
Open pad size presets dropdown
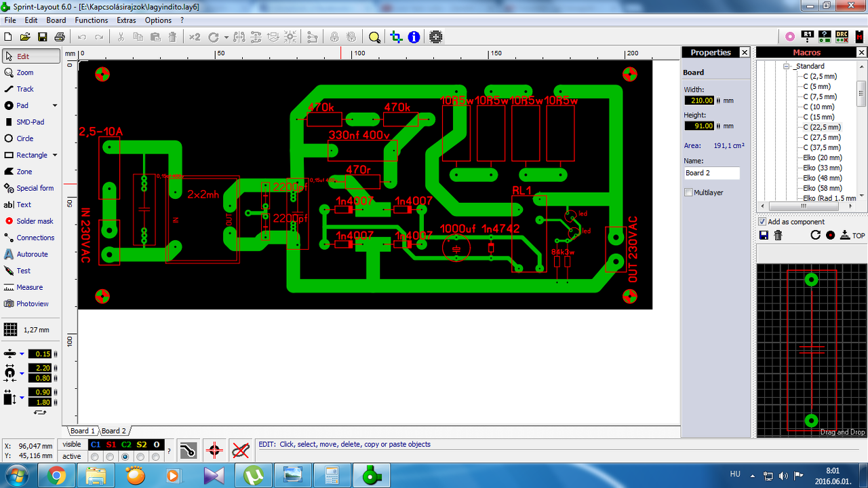[x=22, y=373]
